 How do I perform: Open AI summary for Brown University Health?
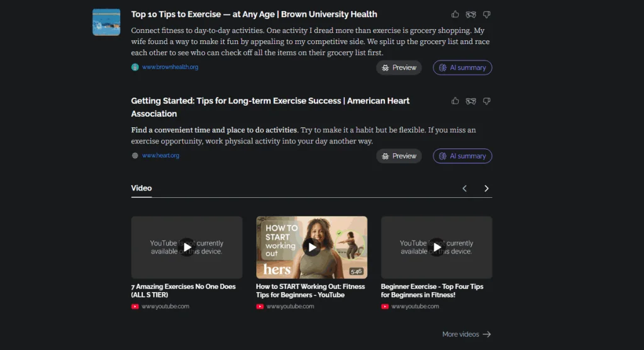[x=462, y=67]
